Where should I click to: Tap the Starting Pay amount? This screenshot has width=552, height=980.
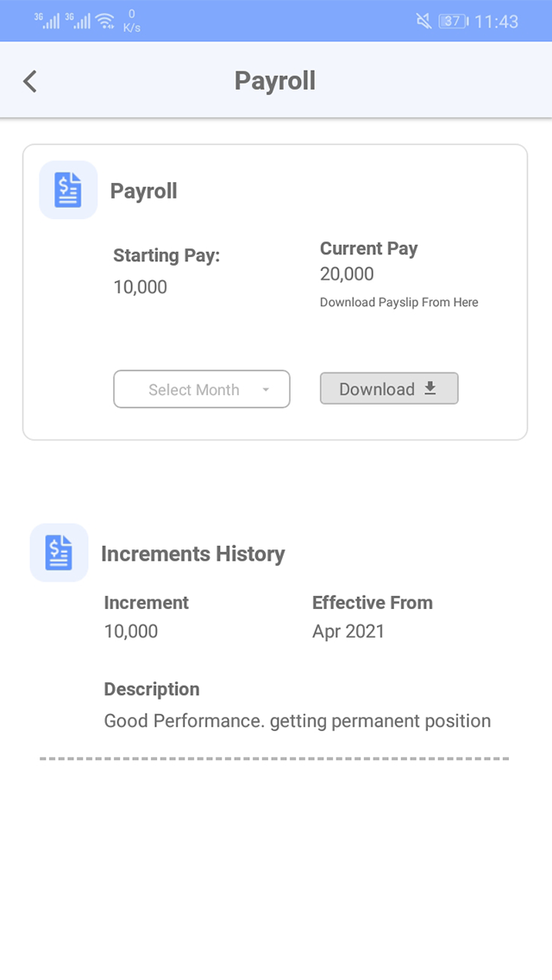click(x=141, y=287)
